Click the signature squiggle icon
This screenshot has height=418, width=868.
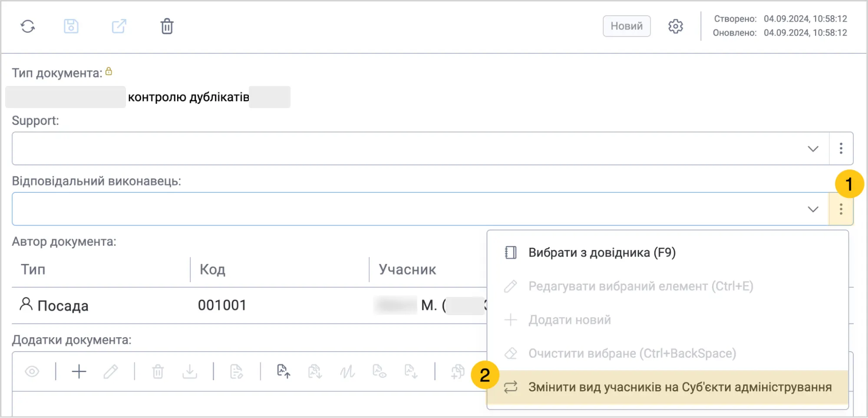point(347,372)
